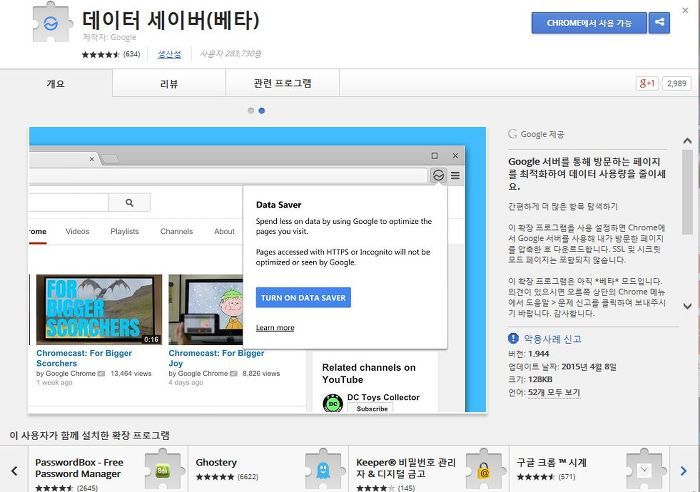Click the Keeper padlock puzzle icon
Screen dimensions: 700x492
pyautogui.click(x=485, y=470)
